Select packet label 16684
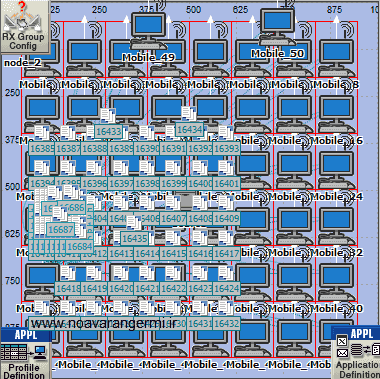 [x=79, y=247]
